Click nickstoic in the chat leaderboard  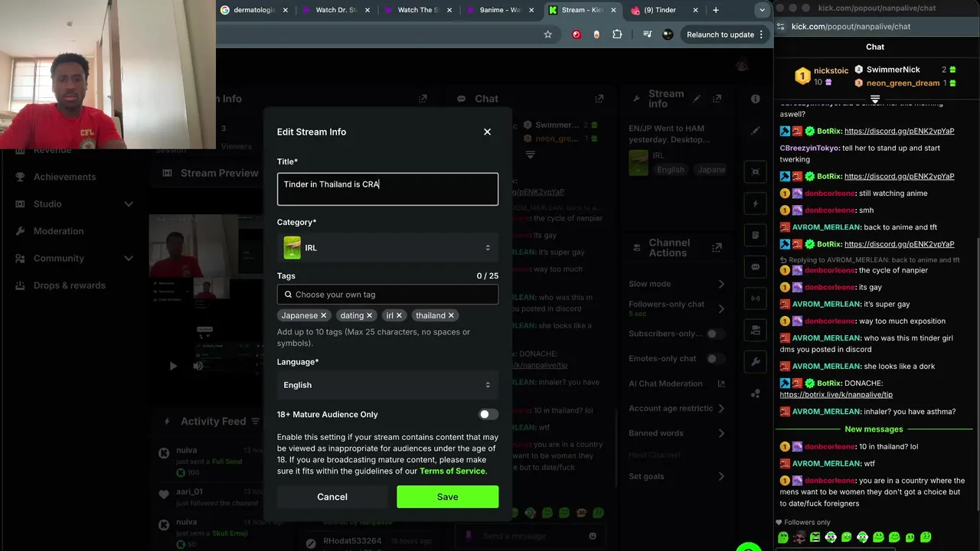tap(831, 70)
